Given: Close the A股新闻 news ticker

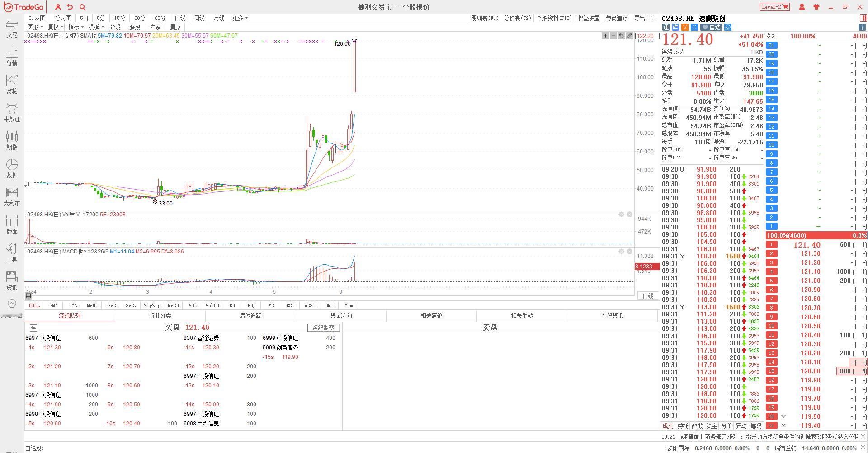Looking at the screenshot, I should point(863,437).
